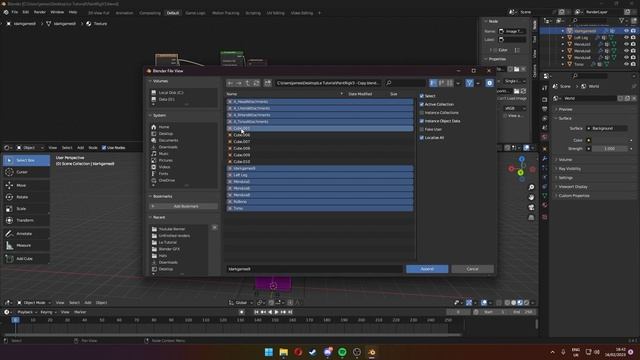Click the Append button

(x=427, y=269)
